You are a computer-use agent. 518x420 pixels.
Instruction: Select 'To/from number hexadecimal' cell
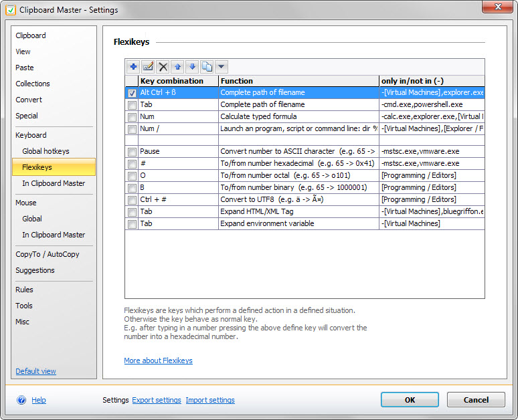click(298, 163)
